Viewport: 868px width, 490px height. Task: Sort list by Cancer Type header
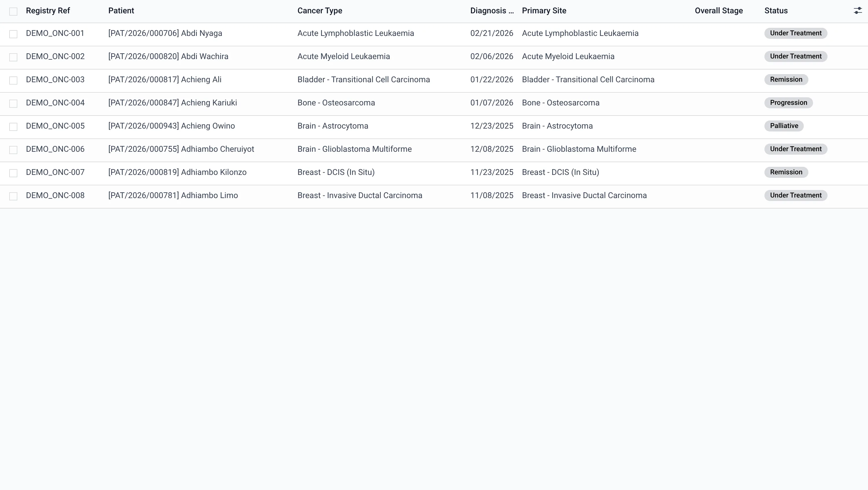(x=320, y=11)
